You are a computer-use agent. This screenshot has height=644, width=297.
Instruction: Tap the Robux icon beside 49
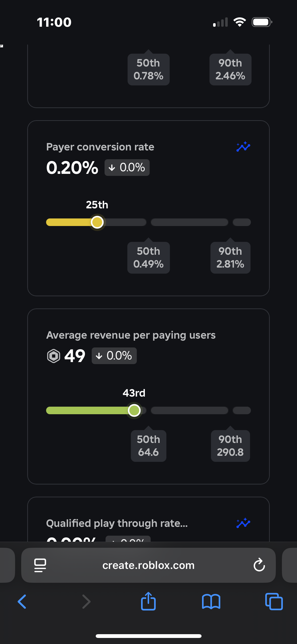(x=54, y=356)
